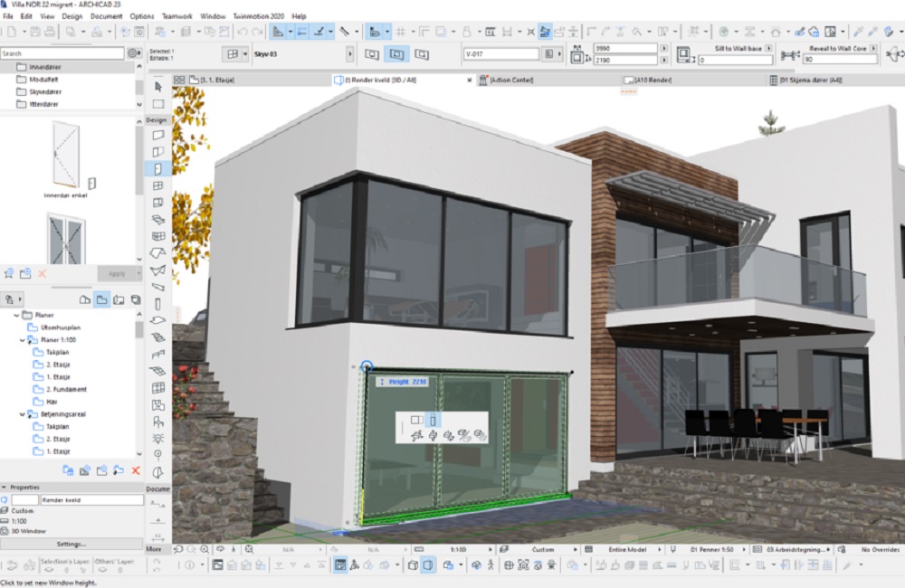Select the first window anchor geometry option
Viewport: 905px width, 588px height.
[372, 54]
